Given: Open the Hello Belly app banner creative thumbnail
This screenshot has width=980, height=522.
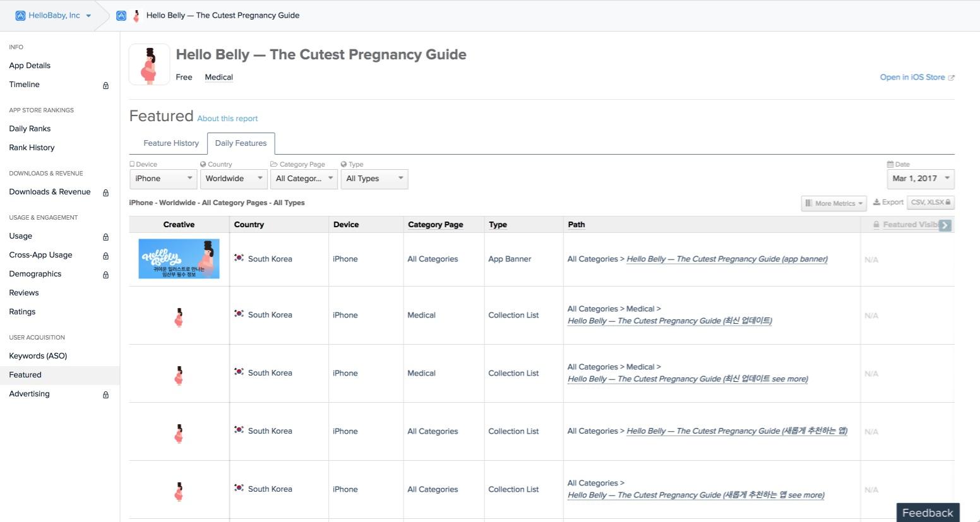Looking at the screenshot, I should pos(179,259).
